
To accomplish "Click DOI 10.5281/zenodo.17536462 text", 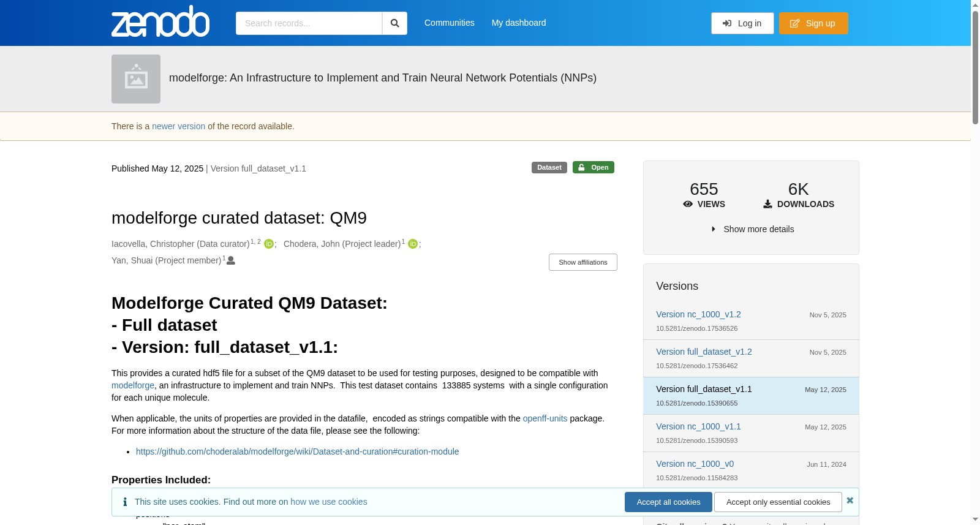I will click(697, 366).
